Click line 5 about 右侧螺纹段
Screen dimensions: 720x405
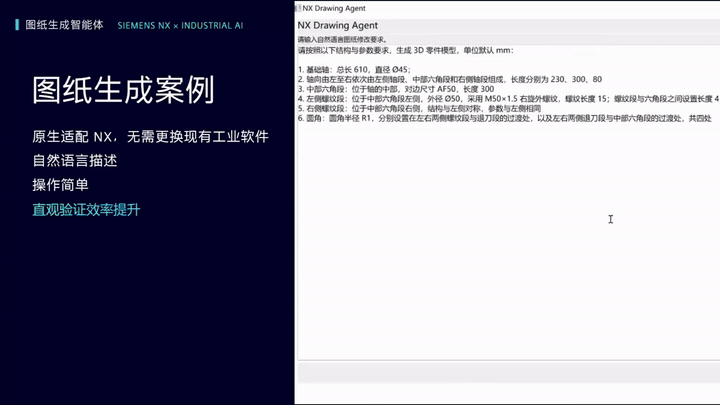pos(419,108)
